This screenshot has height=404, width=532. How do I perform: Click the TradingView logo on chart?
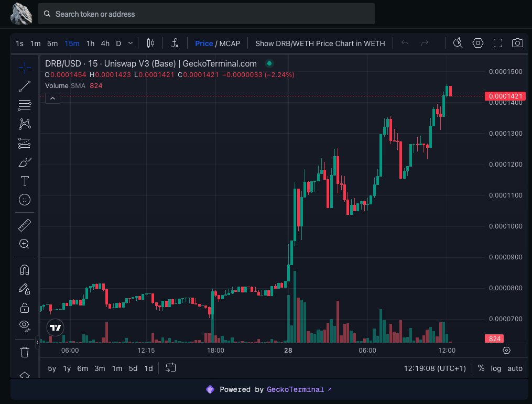click(x=55, y=327)
